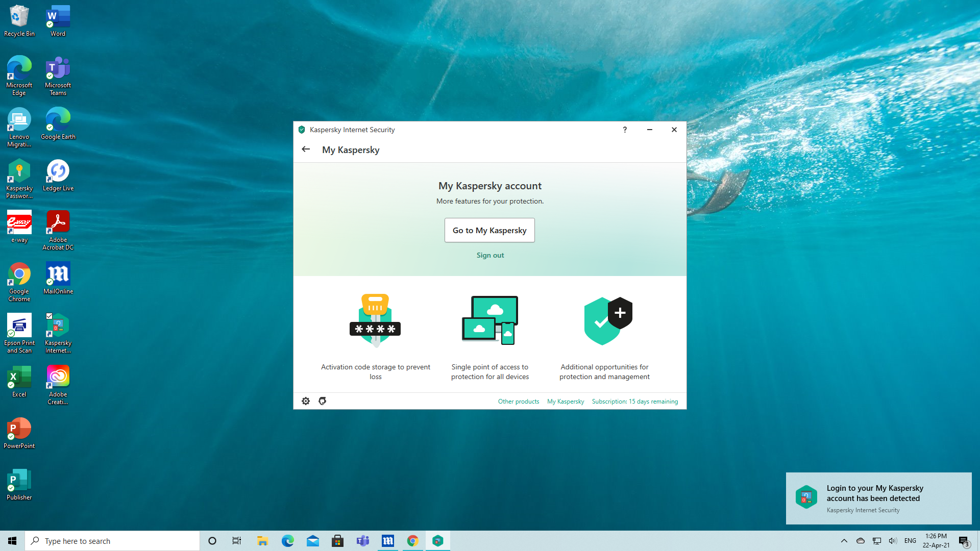Select Kaspersky Internet Security desktop icon
Screen dimensions: 980x551
click(58, 334)
